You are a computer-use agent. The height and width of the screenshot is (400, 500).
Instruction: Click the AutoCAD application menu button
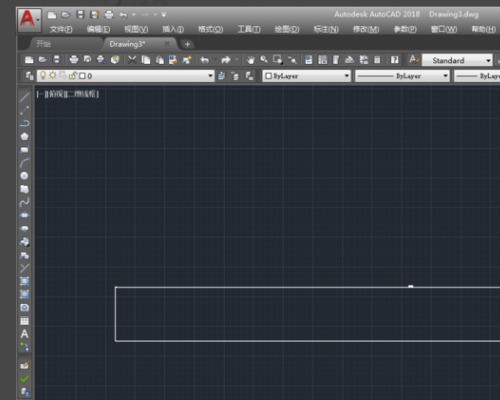point(29,20)
